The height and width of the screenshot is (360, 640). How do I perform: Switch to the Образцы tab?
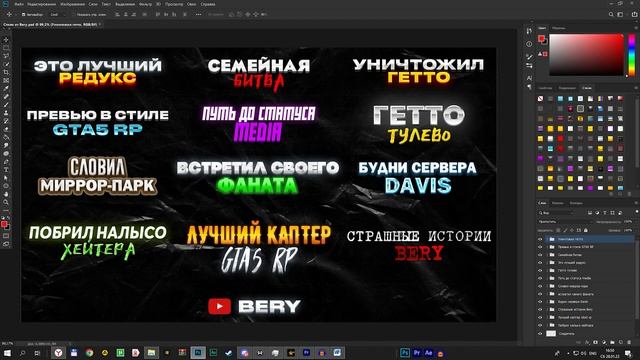[558, 28]
